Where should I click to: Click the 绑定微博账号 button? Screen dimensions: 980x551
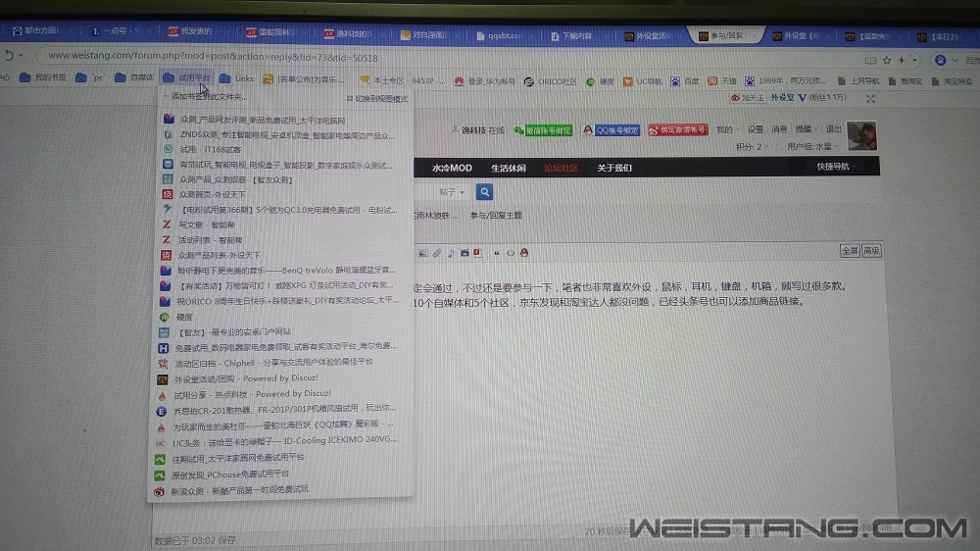(678, 130)
